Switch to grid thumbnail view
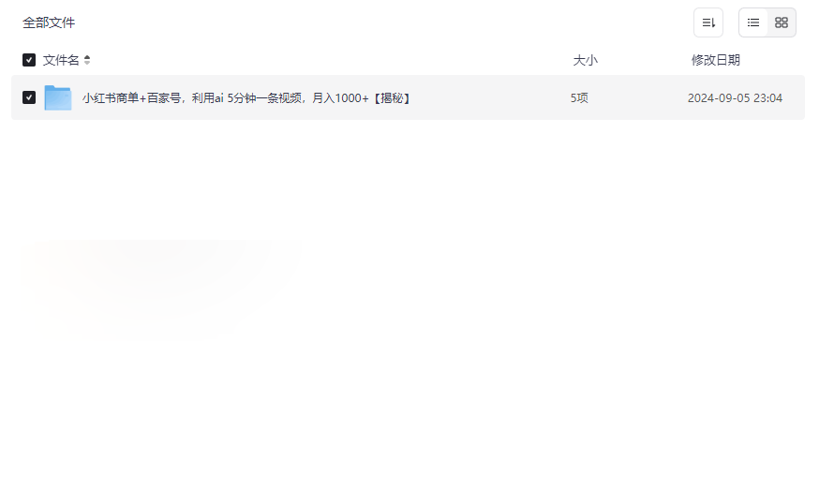 click(x=781, y=22)
